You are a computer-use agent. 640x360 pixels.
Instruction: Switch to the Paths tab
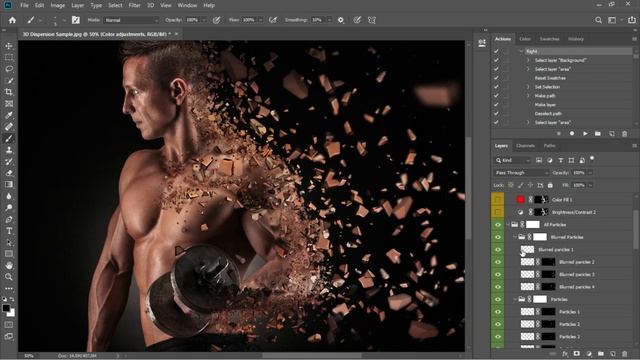pyautogui.click(x=549, y=146)
